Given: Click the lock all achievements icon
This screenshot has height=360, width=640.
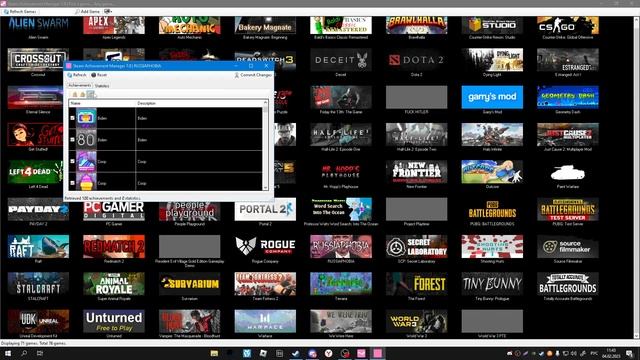Looking at the screenshot, I should pos(75,95).
